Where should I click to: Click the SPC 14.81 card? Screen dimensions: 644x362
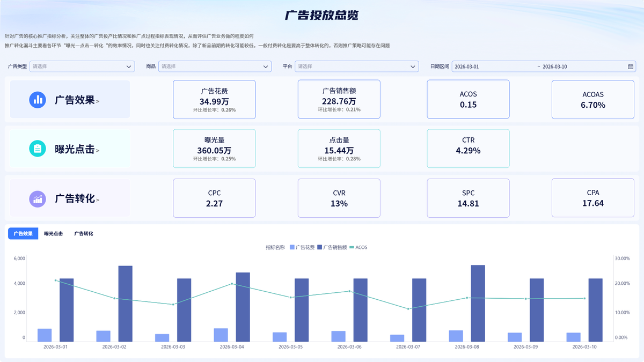pyautogui.click(x=468, y=198)
